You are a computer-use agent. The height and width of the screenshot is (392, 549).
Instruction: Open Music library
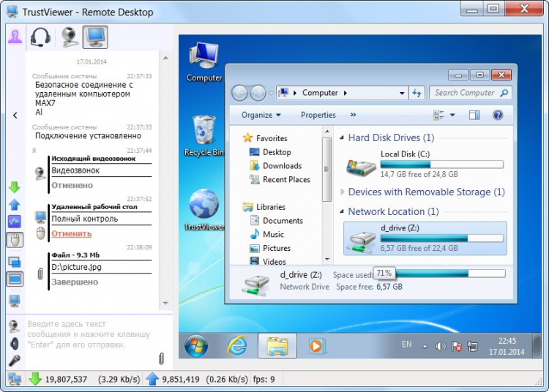click(x=267, y=234)
